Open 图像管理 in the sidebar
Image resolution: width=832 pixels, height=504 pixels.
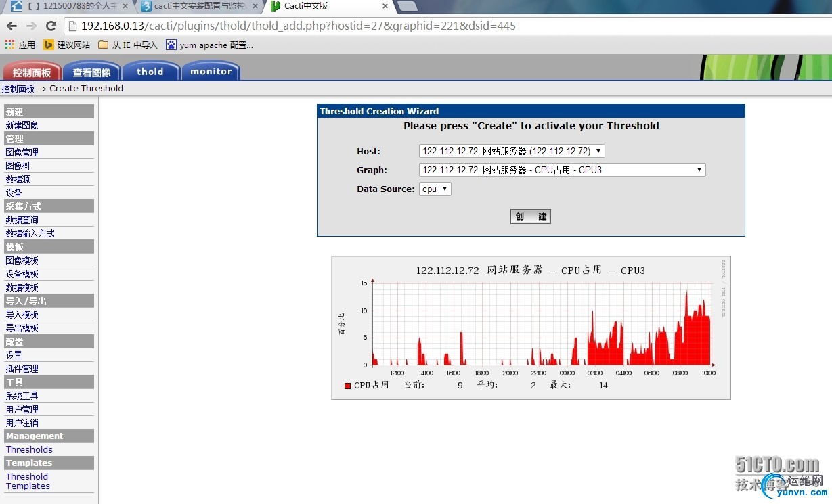pyautogui.click(x=22, y=152)
